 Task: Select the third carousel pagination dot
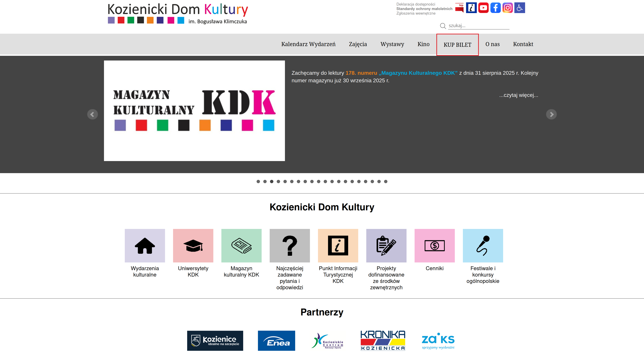[x=272, y=181]
